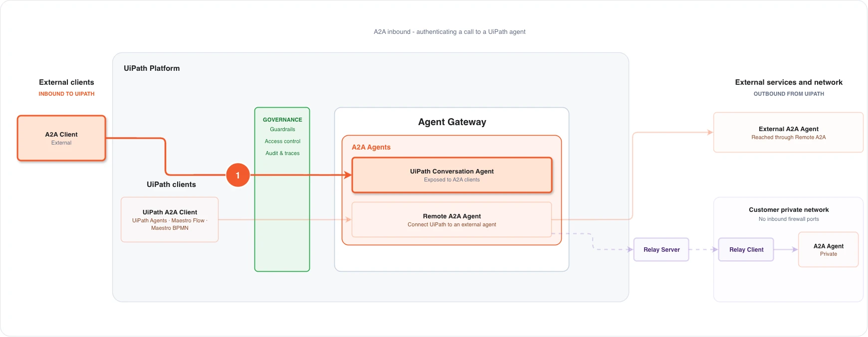Click the Relay Client box
Viewport: 868px width, 337px height.
coord(746,250)
